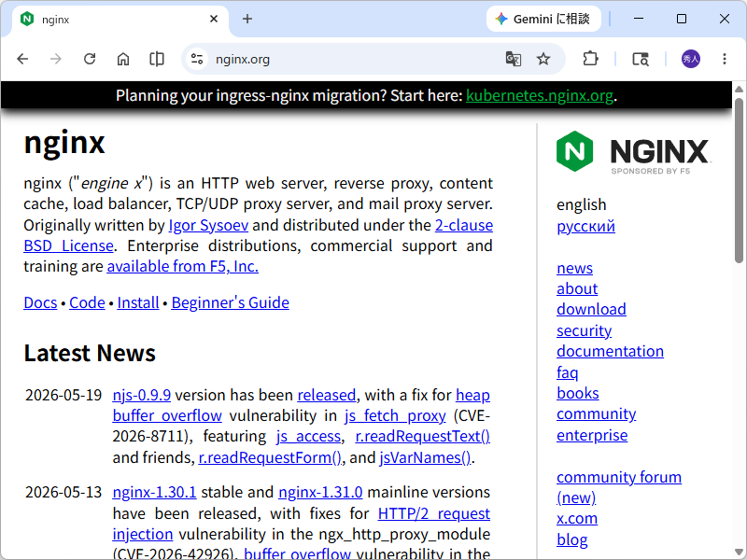The width and height of the screenshot is (747, 560).
Task: Click the 2026-05-13 news date
Action: [x=63, y=493]
